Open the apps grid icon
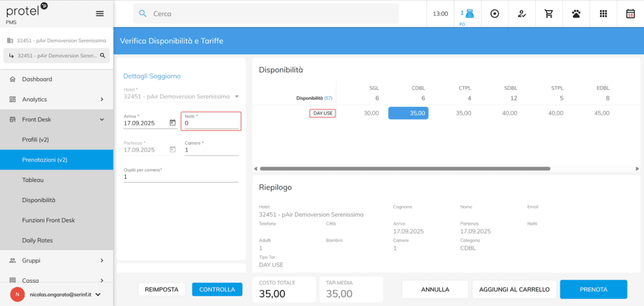The width and height of the screenshot is (644, 306). 603,14
